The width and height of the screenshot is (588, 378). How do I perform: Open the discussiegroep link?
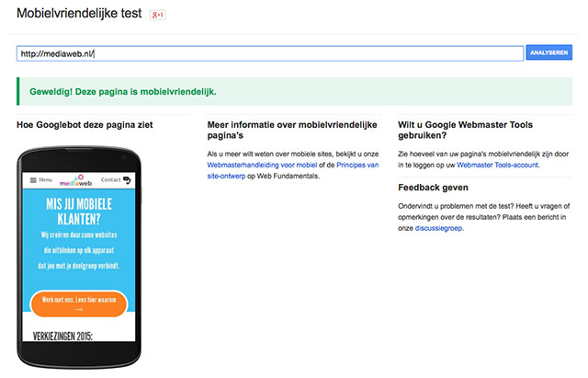click(438, 228)
